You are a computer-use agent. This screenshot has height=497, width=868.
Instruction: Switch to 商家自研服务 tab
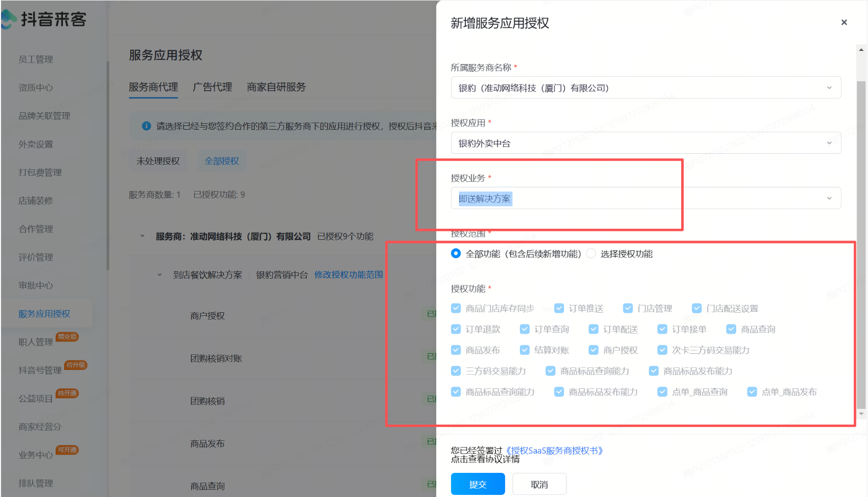coord(276,87)
